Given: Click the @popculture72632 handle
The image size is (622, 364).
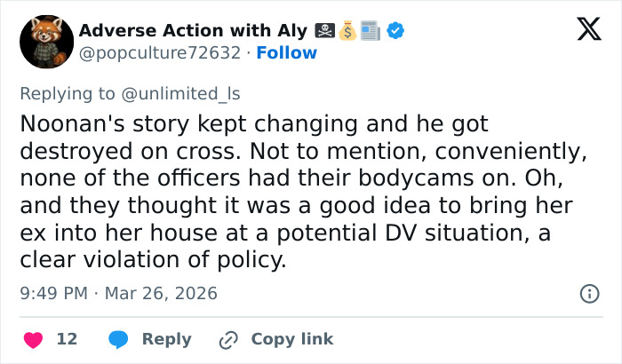Looking at the screenshot, I should (x=160, y=53).
